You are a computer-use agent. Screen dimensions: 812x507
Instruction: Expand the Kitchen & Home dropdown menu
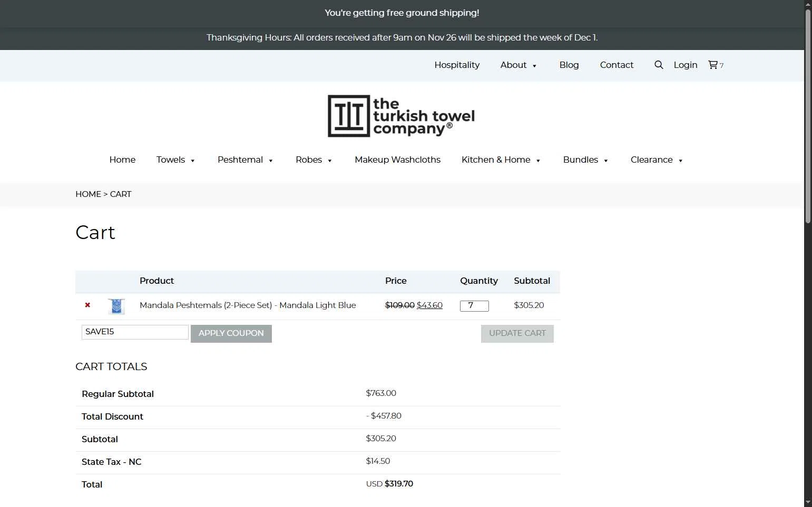point(501,160)
